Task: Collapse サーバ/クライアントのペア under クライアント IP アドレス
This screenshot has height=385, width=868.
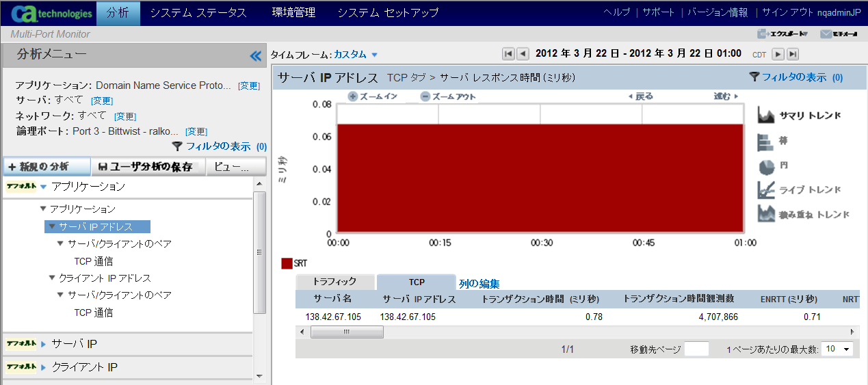Action: click(x=60, y=295)
